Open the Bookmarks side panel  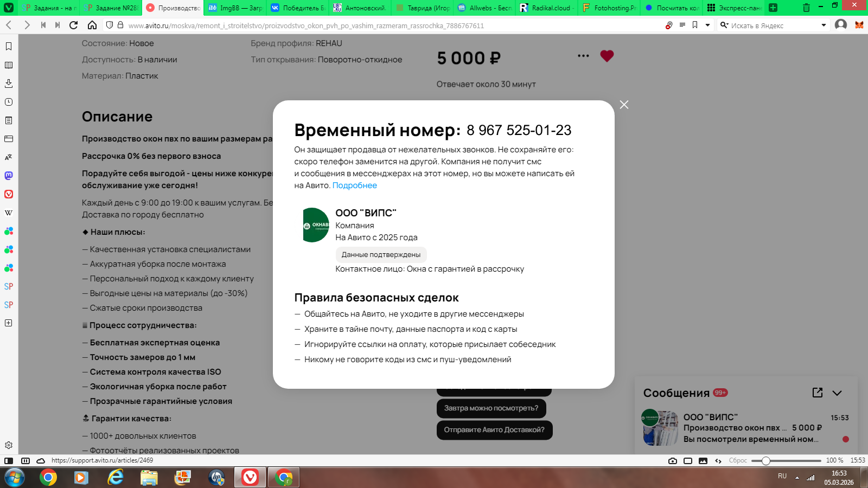(x=9, y=47)
